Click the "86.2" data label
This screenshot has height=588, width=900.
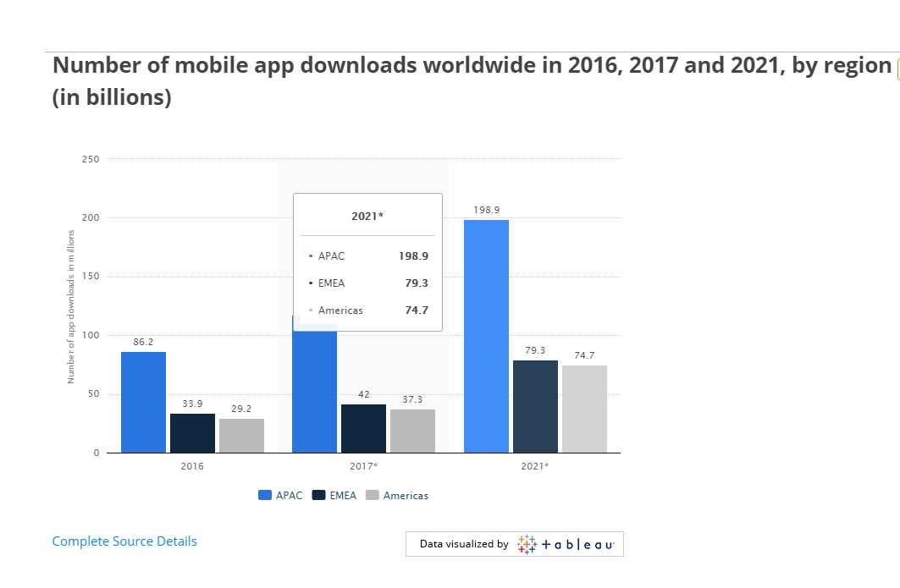143,342
